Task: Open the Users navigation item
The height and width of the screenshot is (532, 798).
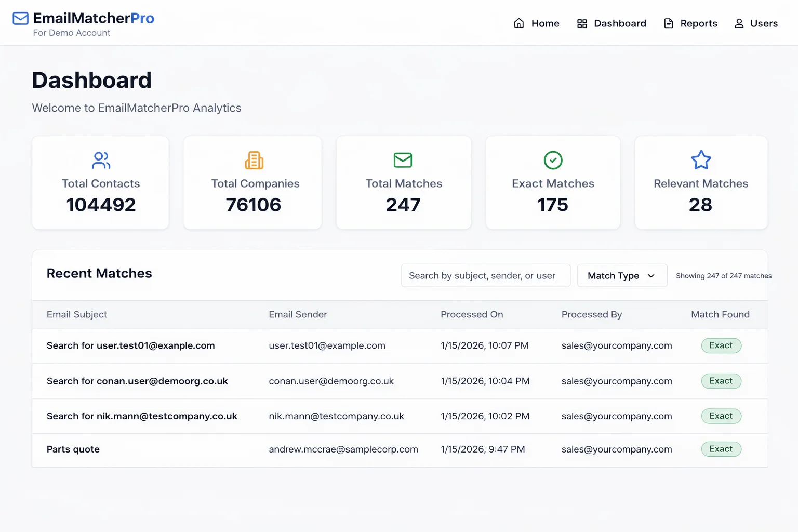Action: click(x=756, y=23)
